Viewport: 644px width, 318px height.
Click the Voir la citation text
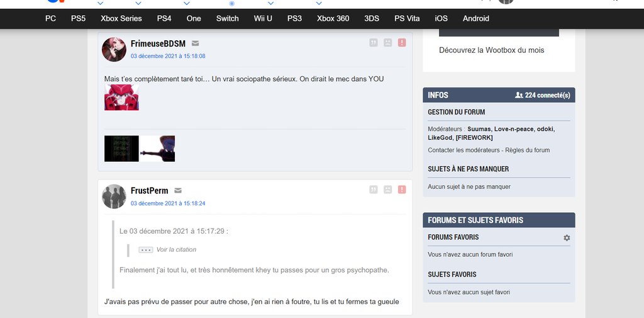tap(176, 250)
